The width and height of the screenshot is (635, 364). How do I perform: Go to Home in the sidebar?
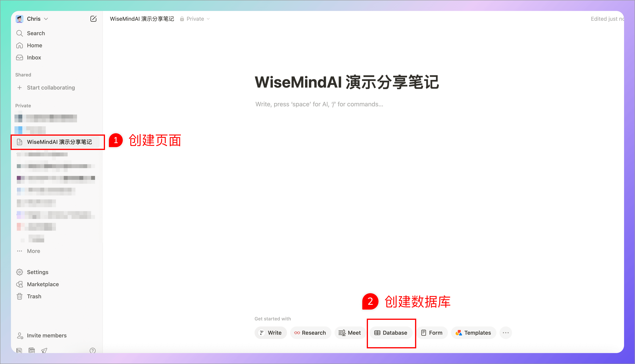(34, 45)
